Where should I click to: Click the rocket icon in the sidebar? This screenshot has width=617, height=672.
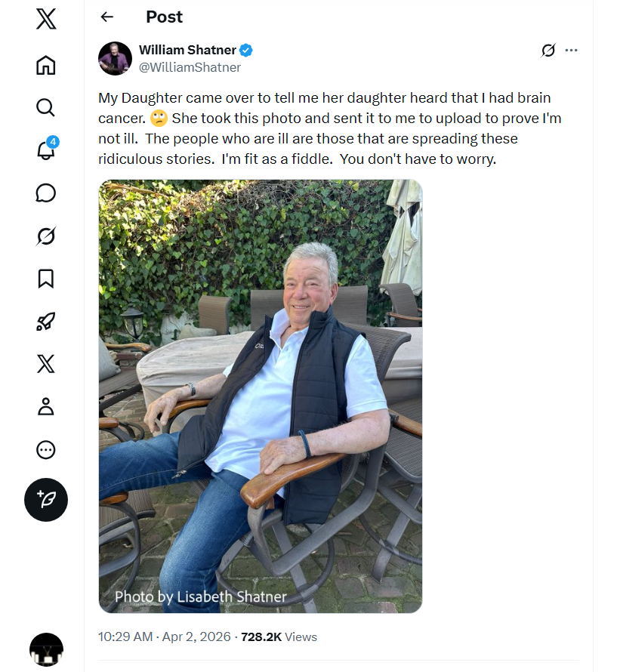pos(46,322)
